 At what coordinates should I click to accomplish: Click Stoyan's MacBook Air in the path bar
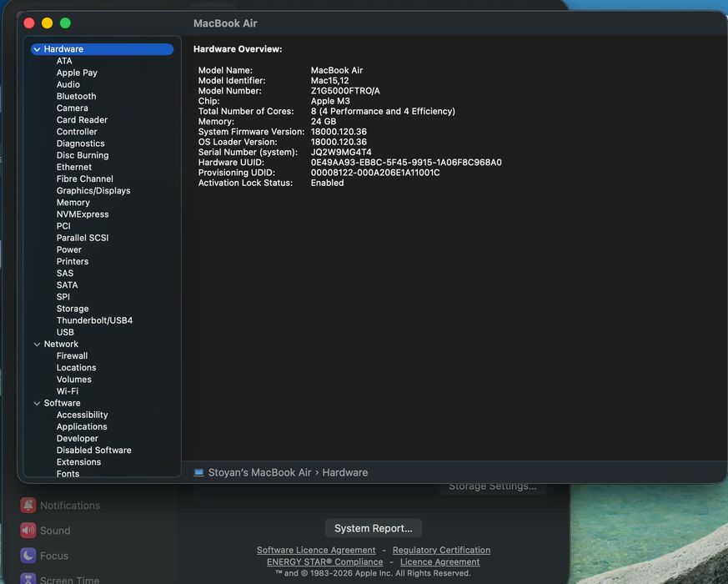tap(259, 472)
